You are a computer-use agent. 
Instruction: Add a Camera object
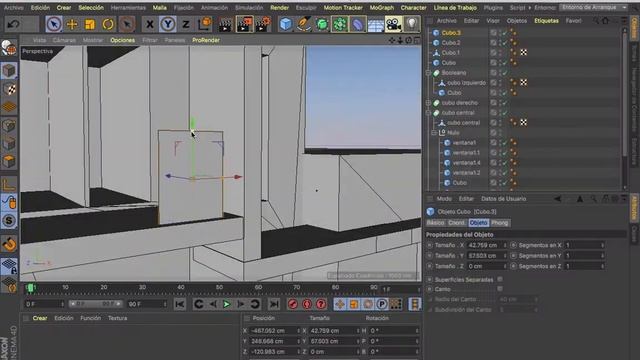(x=393, y=24)
